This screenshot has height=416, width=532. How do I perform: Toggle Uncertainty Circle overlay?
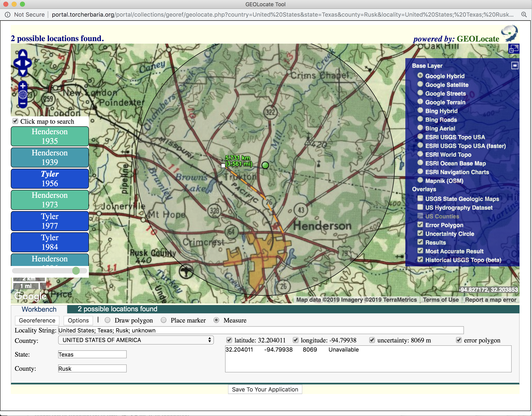[x=420, y=233]
